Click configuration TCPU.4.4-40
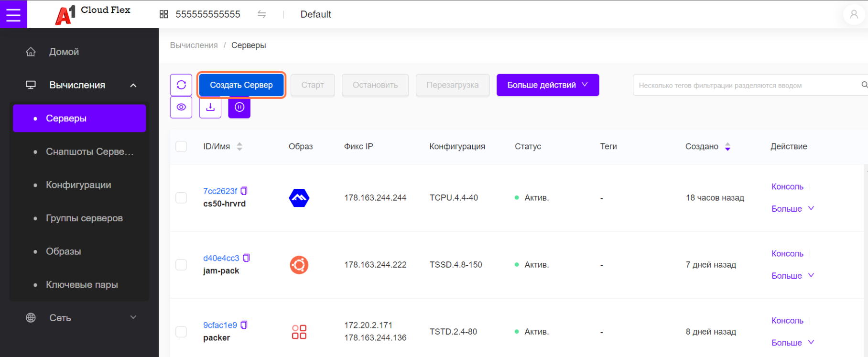 click(454, 198)
